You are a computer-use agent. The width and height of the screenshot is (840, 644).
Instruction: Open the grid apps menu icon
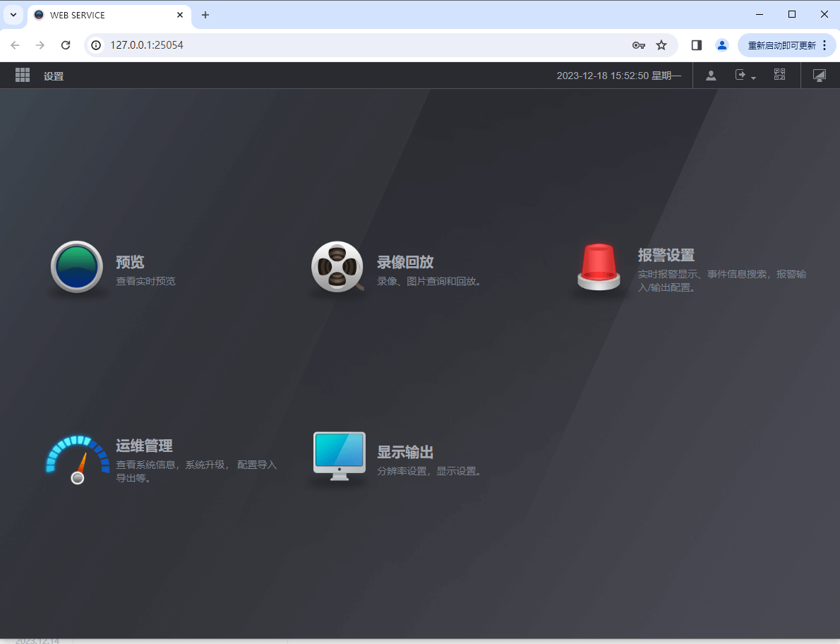(x=22, y=75)
